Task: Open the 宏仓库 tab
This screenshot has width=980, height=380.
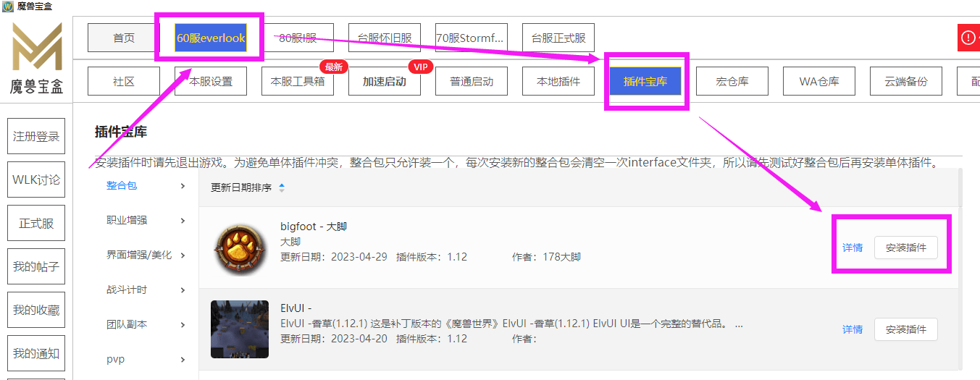Action: coord(732,81)
